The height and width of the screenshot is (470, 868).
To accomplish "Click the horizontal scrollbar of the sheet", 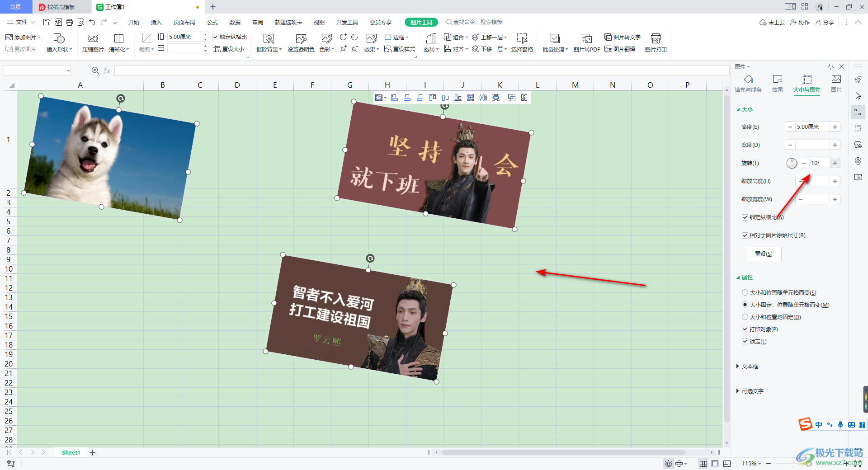I will pyautogui.click(x=563, y=452).
